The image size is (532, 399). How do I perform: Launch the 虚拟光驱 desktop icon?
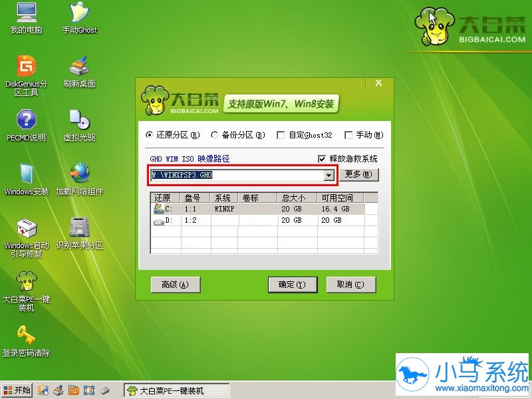coord(80,126)
